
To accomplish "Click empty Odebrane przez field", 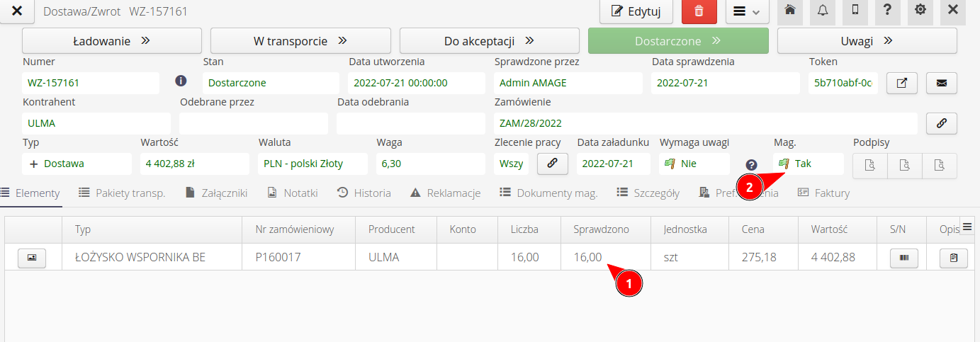I will click(254, 123).
